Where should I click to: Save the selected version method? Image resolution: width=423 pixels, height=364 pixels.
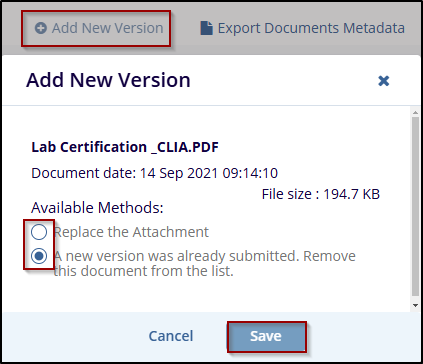[x=266, y=336]
